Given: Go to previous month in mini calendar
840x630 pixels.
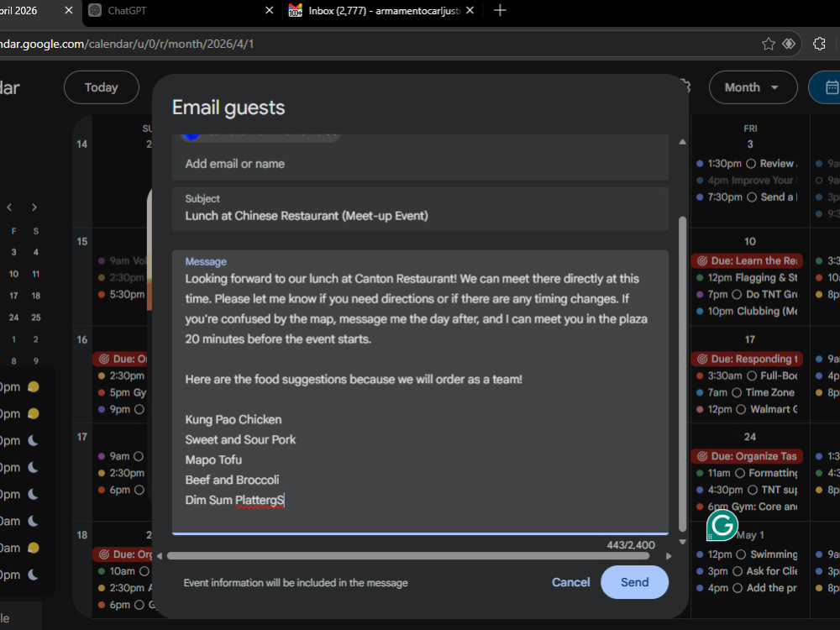Looking at the screenshot, I should (x=9, y=207).
